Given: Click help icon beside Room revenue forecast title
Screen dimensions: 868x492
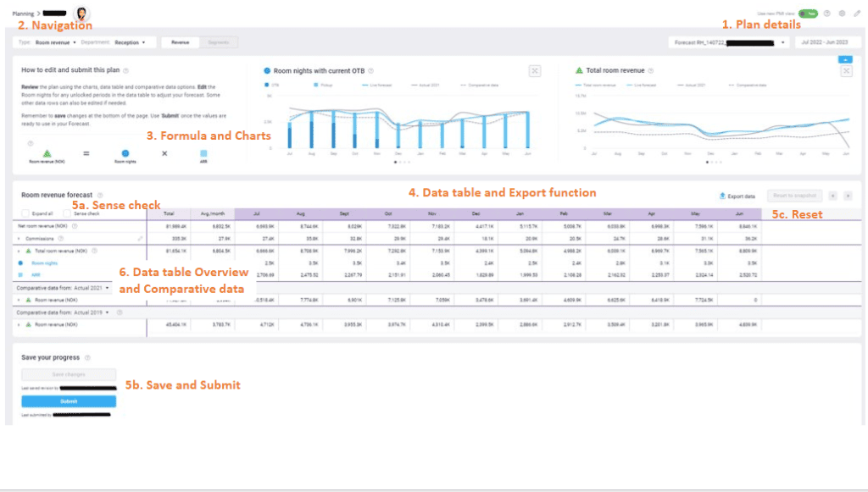Looking at the screenshot, I should [100, 195].
